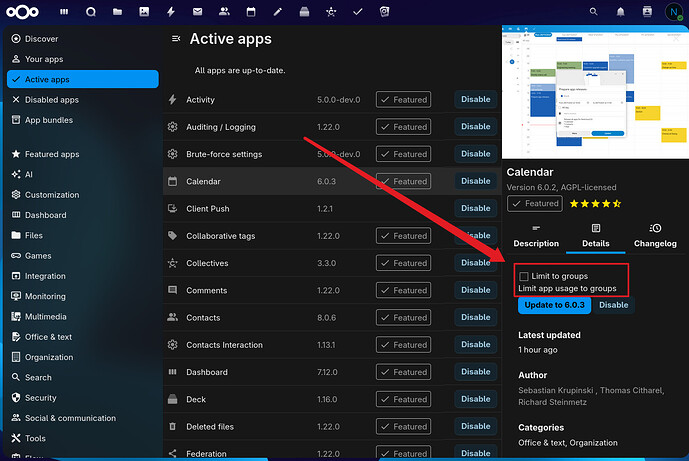Collapse the app navigation sidebar toggle
This screenshot has width=689, height=461.
(x=177, y=39)
